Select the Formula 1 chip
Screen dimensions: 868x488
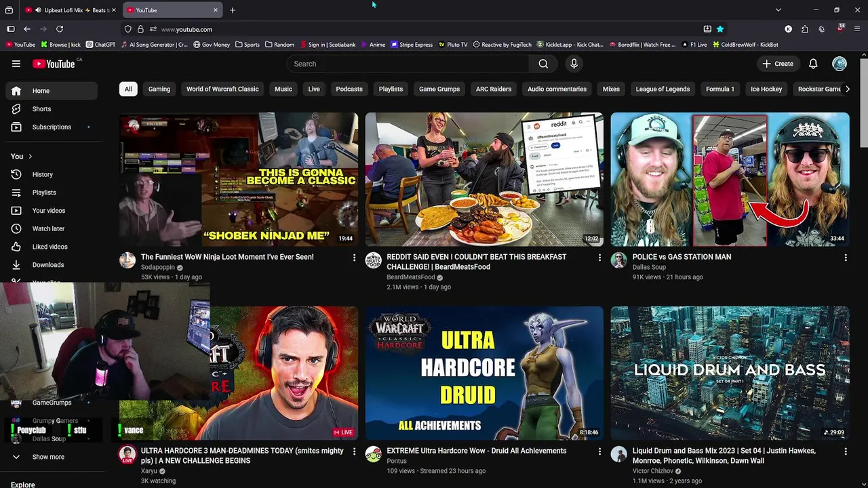[720, 89]
